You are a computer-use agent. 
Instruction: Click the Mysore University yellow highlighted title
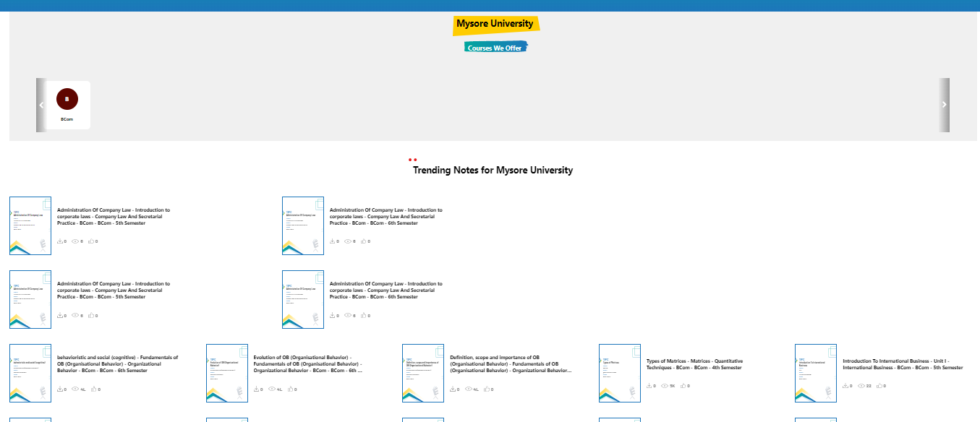coord(495,23)
